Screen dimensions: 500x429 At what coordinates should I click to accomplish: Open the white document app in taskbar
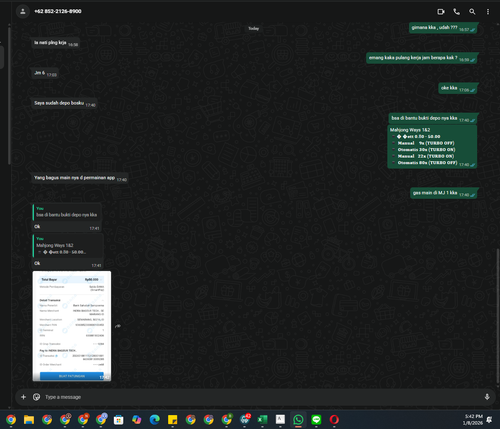280,420
